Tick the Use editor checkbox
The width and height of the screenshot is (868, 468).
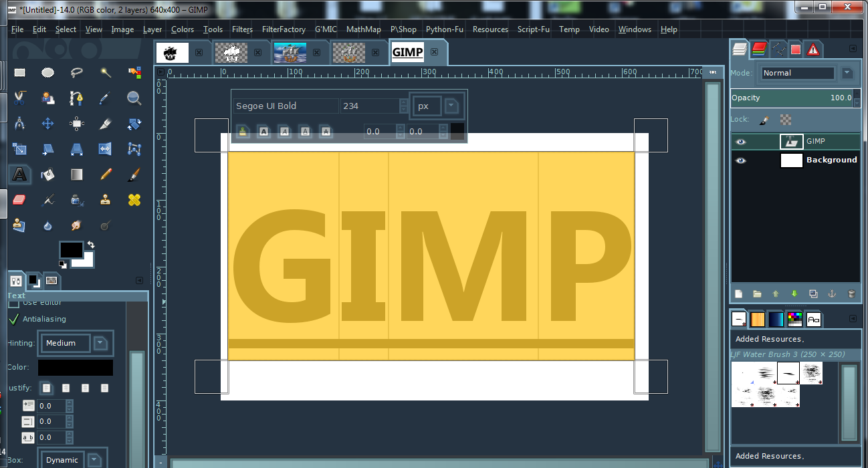click(x=14, y=303)
